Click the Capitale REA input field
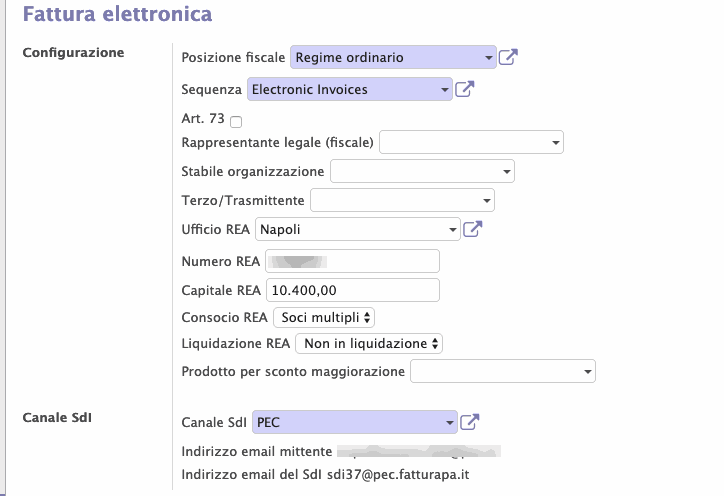The image size is (724, 496). coord(352,290)
